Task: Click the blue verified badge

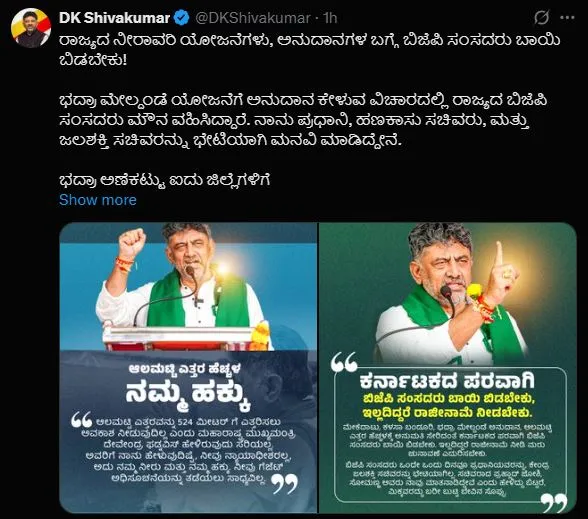Action: (182, 18)
